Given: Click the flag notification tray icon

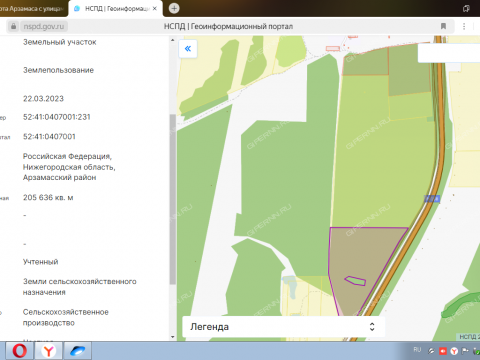Looking at the screenshot, I should click(x=465, y=351).
